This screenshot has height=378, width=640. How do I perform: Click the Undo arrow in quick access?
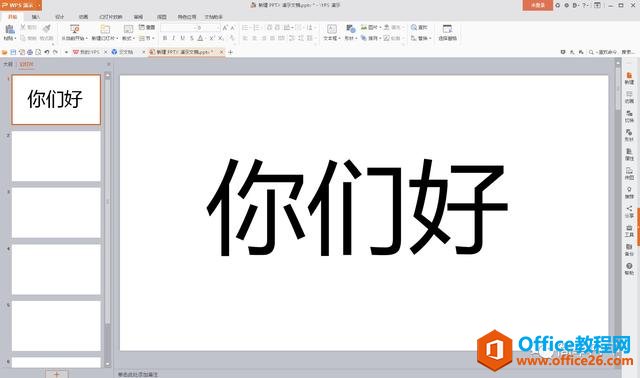coord(47,52)
